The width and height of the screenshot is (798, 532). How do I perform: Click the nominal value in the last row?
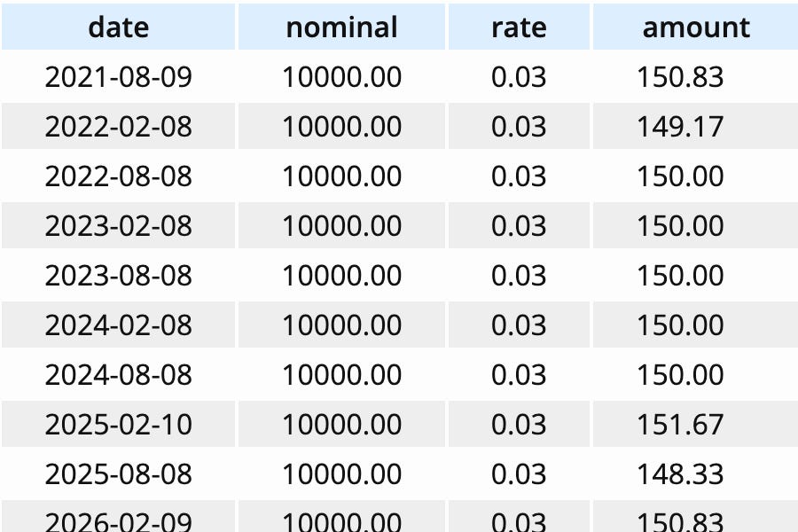click(x=340, y=520)
